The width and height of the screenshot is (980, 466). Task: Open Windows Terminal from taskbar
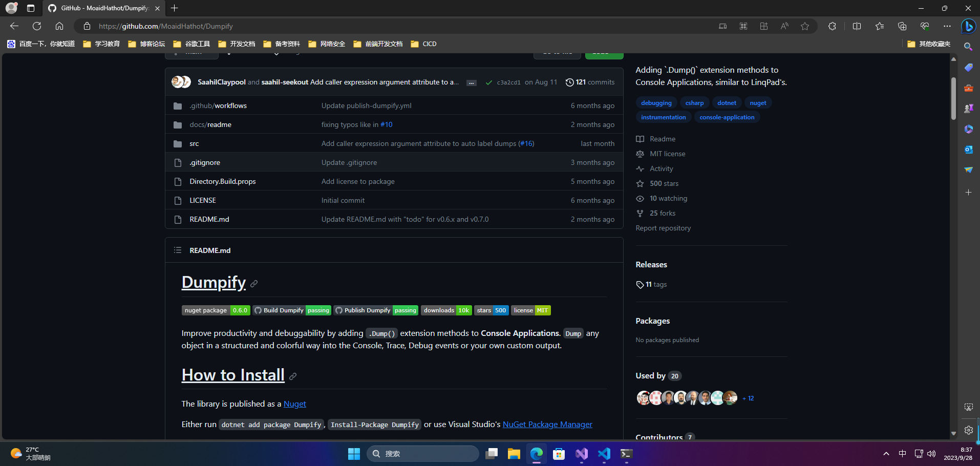627,454
